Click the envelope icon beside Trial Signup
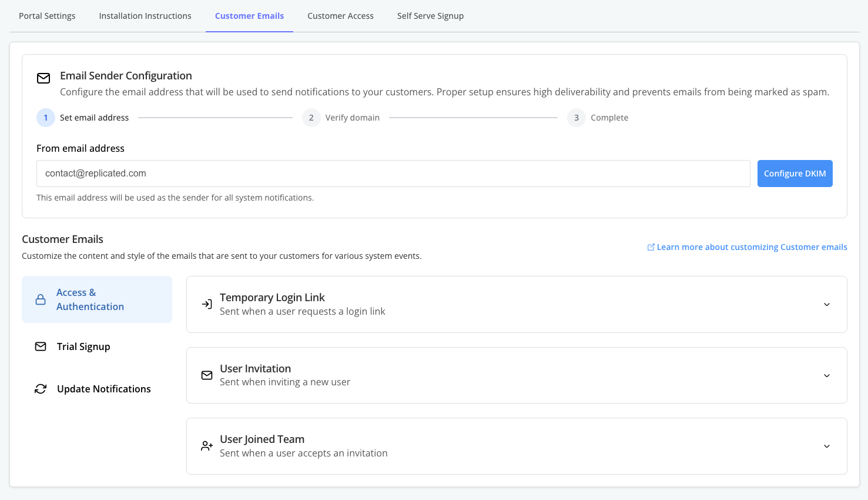Screen dimensions: 868x500 pyautogui.click(x=40, y=346)
